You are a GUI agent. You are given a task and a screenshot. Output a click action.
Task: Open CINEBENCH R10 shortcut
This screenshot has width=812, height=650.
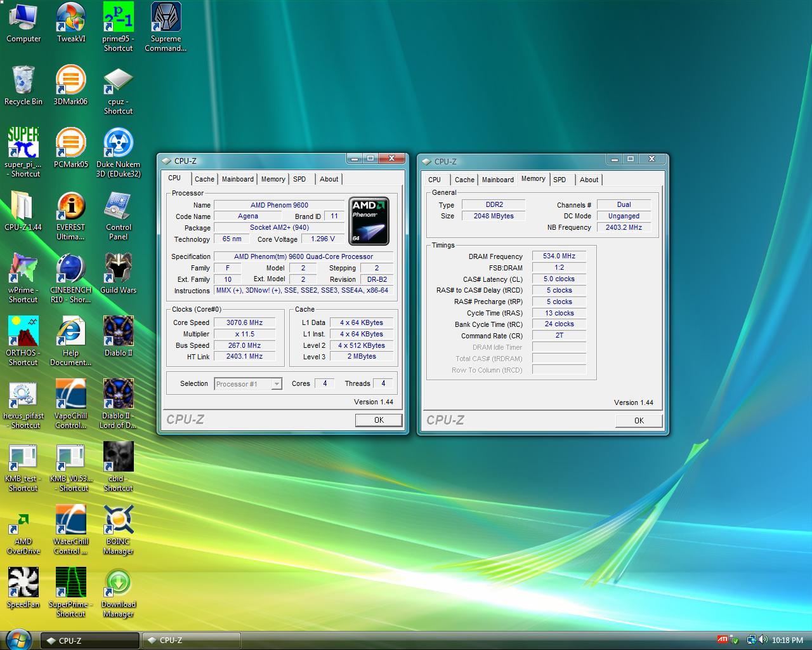70,279
